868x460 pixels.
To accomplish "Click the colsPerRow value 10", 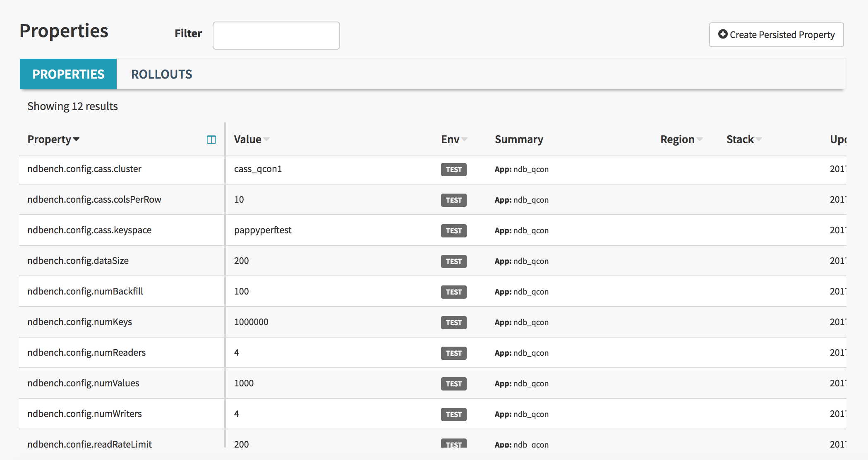I will tap(239, 199).
